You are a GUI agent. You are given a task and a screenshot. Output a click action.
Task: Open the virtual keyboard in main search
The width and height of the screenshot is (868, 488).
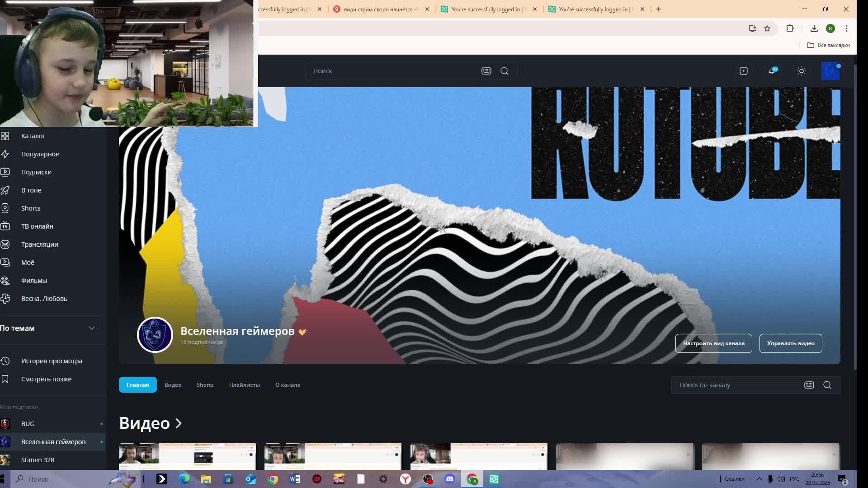click(486, 71)
